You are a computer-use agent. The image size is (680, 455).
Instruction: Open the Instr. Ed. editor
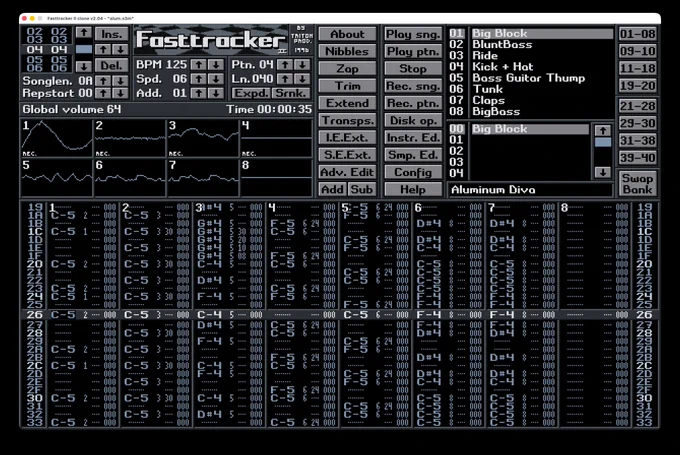click(x=413, y=138)
